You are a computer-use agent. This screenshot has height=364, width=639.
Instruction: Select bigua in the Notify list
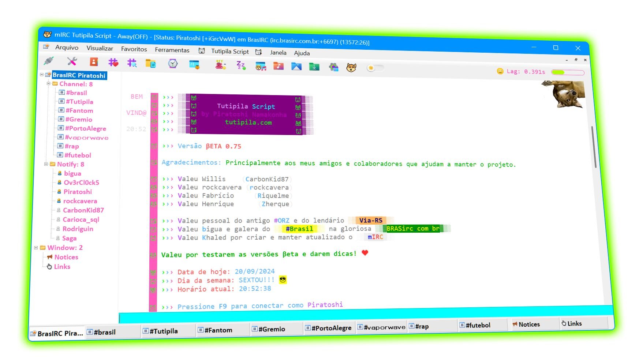72,173
